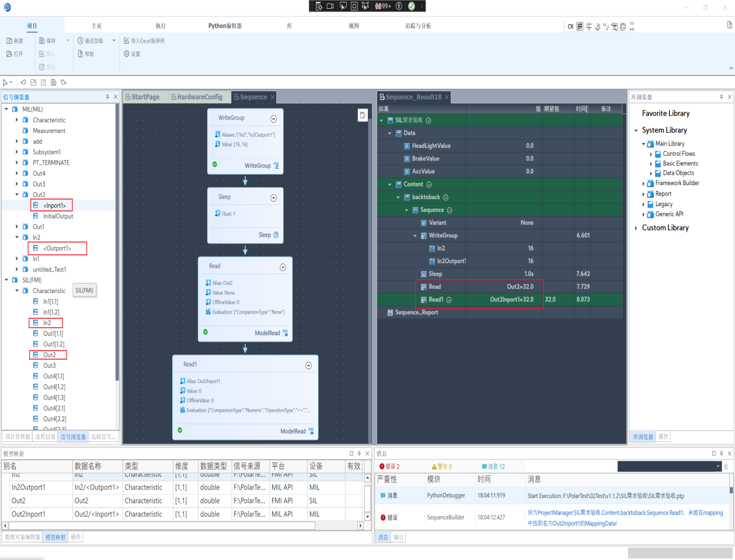Open the message filter dropdown

719,466
